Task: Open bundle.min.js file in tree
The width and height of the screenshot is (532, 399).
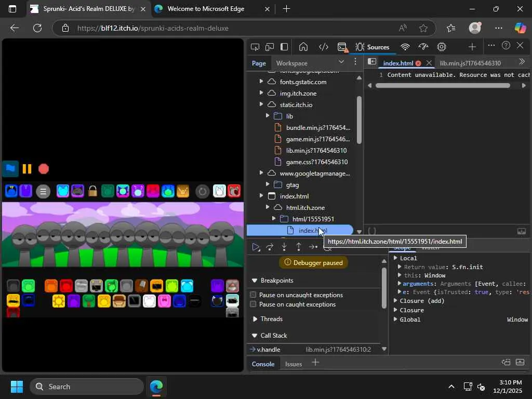Action: [317, 128]
